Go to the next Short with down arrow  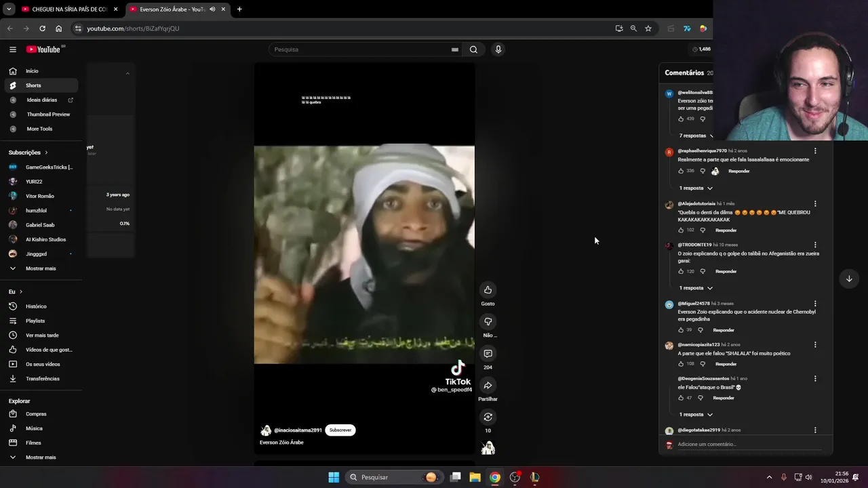848,279
